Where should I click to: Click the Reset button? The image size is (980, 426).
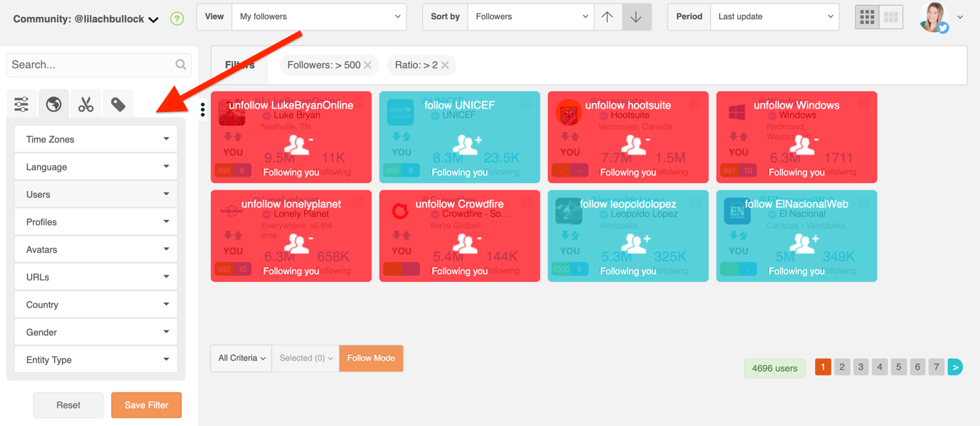(68, 405)
